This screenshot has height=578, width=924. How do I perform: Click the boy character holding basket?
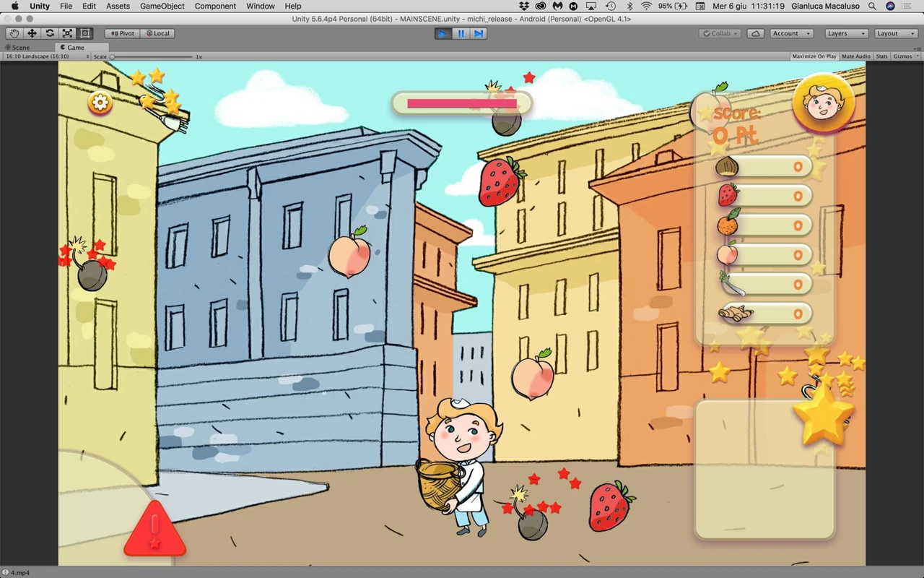(461, 466)
